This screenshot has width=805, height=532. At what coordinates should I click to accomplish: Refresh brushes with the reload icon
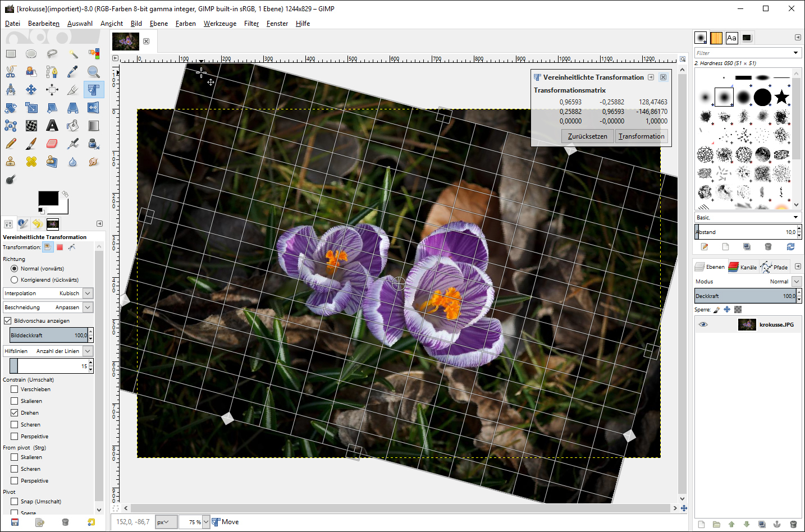pos(790,247)
